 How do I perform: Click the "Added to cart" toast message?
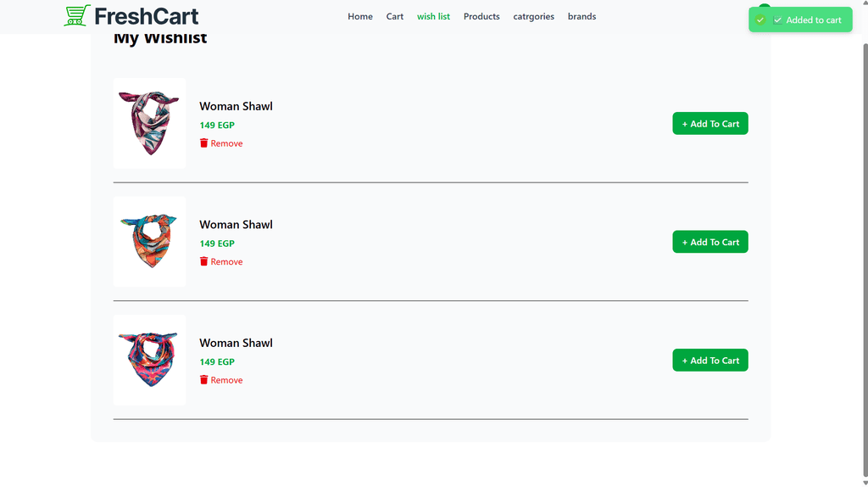tap(814, 20)
